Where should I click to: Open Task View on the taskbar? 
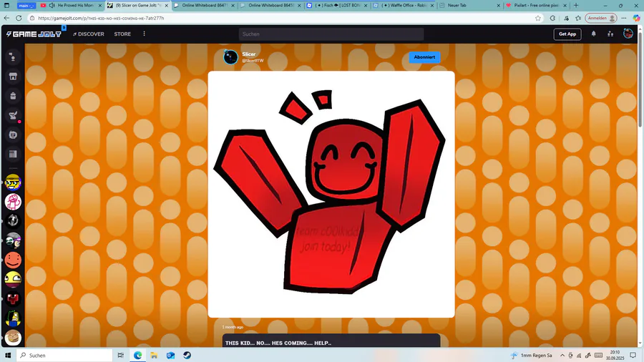pos(120,356)
